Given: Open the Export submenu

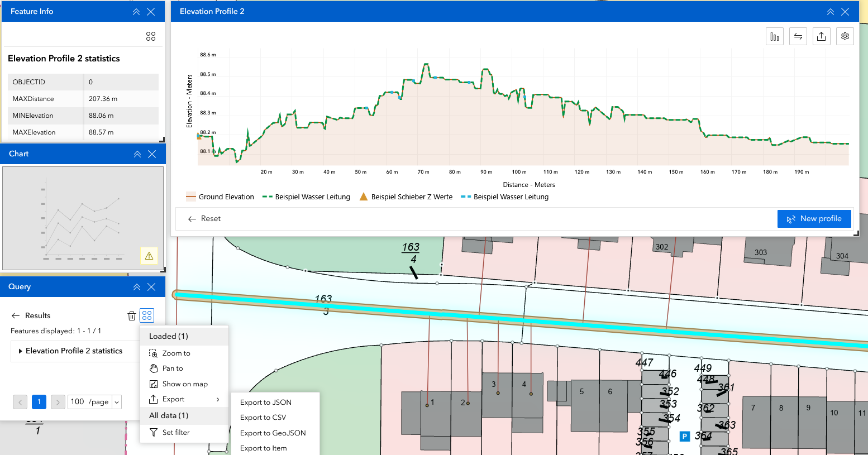Looking at the screenshot, I should (x=173, y=399).
